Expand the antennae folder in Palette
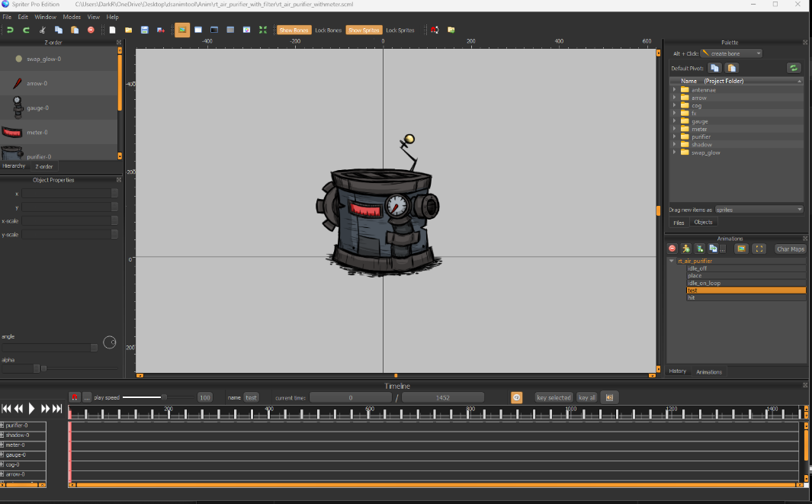812x504 pixels. [x=675, y=90]
